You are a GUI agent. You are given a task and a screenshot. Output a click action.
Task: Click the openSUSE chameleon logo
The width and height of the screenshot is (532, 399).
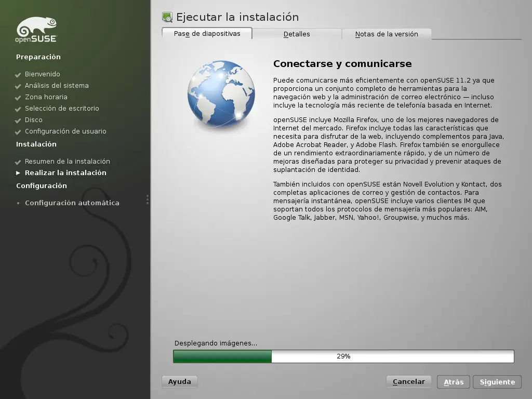coord(36,30)
